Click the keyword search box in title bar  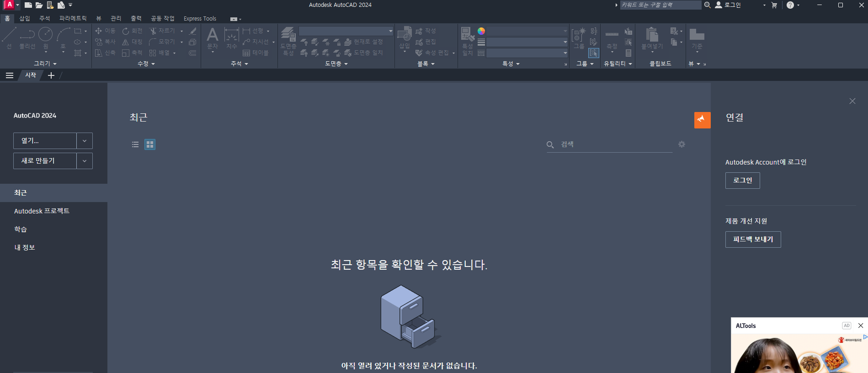tap(660, 5)
